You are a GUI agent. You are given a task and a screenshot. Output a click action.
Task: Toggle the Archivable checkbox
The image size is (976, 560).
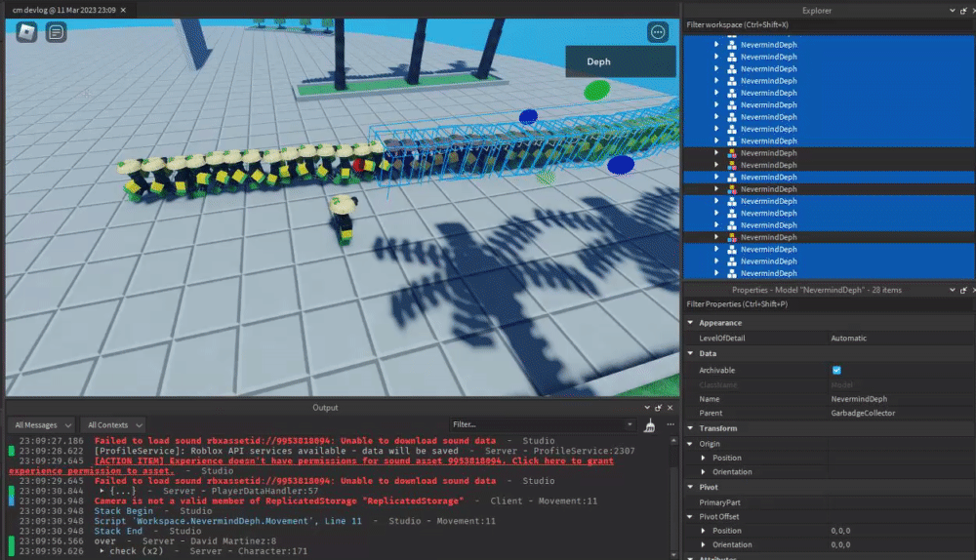click(836, 370)
